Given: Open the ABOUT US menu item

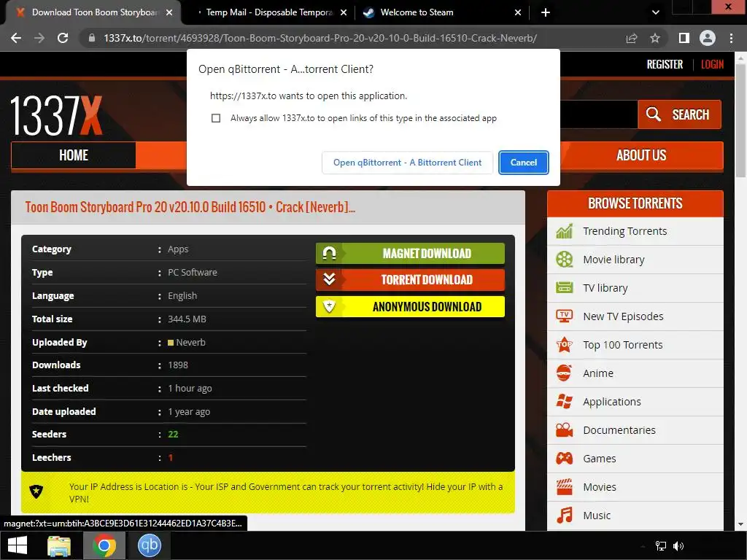Looking at the screenshot, I should [641, 155].
